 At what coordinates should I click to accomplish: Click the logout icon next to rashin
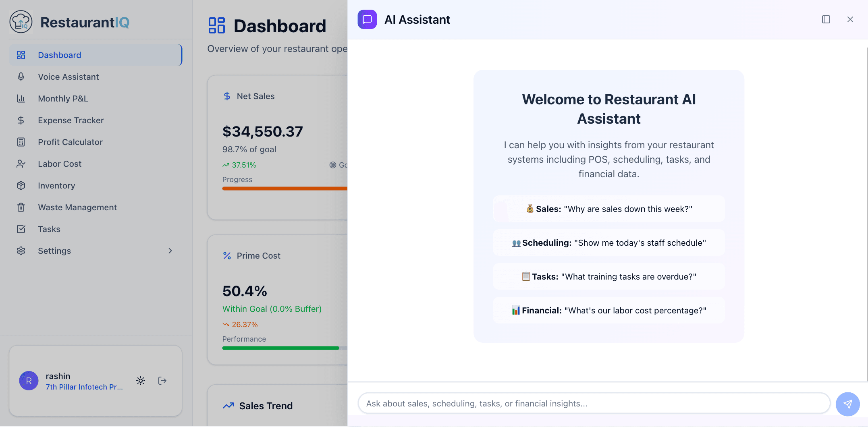click(x=162, y=380)
